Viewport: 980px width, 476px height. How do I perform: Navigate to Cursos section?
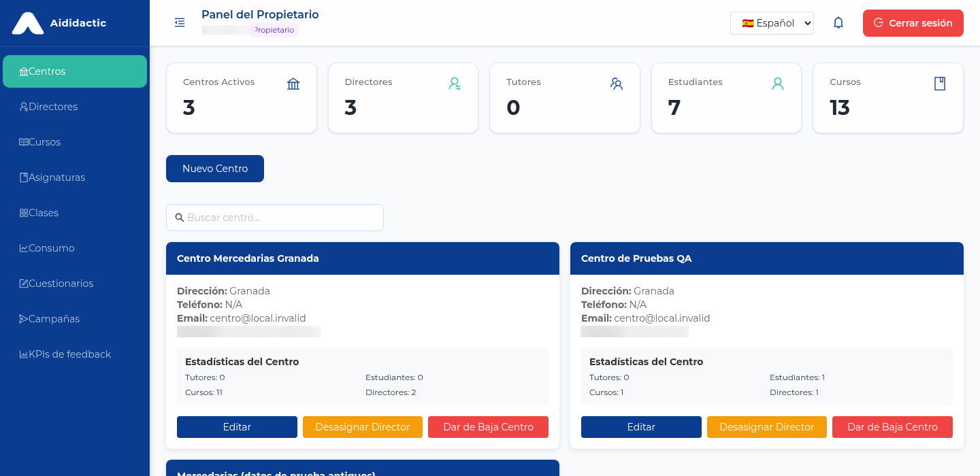point(75,142)
